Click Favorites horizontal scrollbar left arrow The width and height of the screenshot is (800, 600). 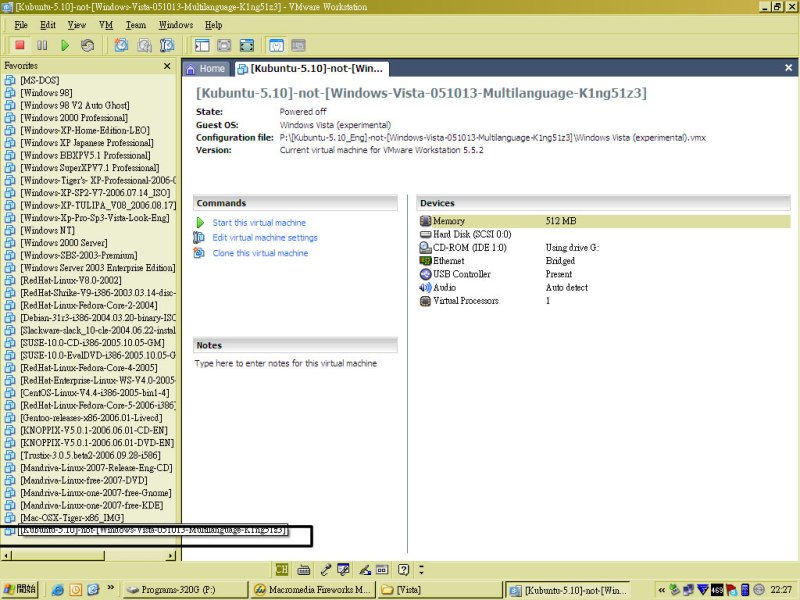point(6,556)
